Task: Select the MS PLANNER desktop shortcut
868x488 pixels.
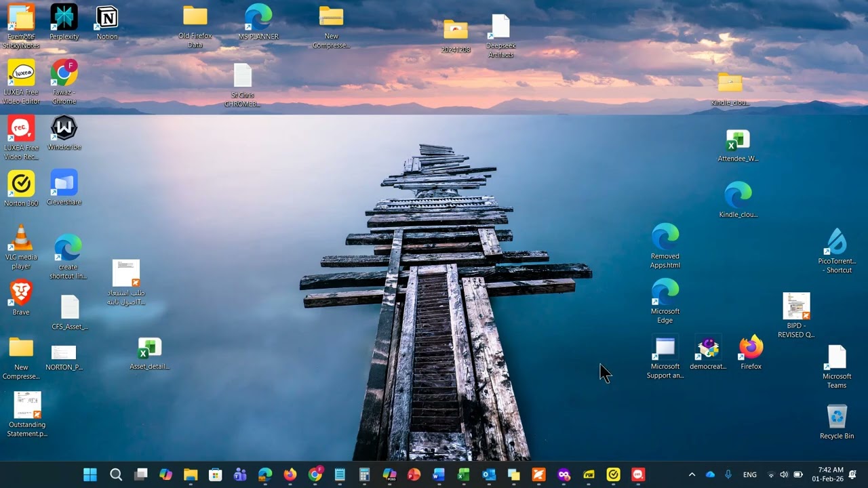Action: point(258,22)
